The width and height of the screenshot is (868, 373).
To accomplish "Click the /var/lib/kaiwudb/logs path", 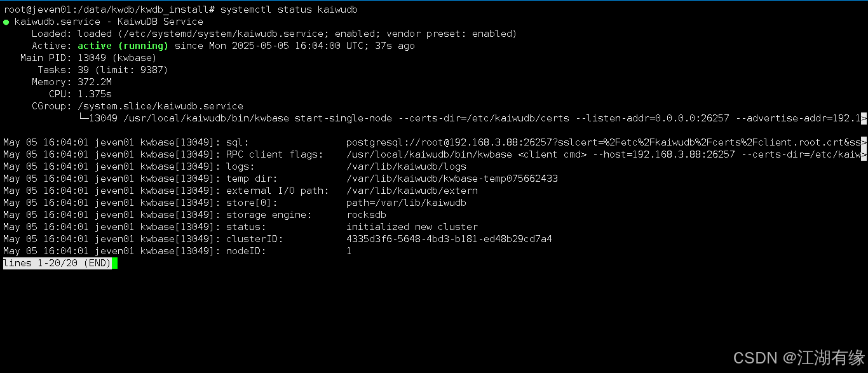I will click(x=406, y=166).
